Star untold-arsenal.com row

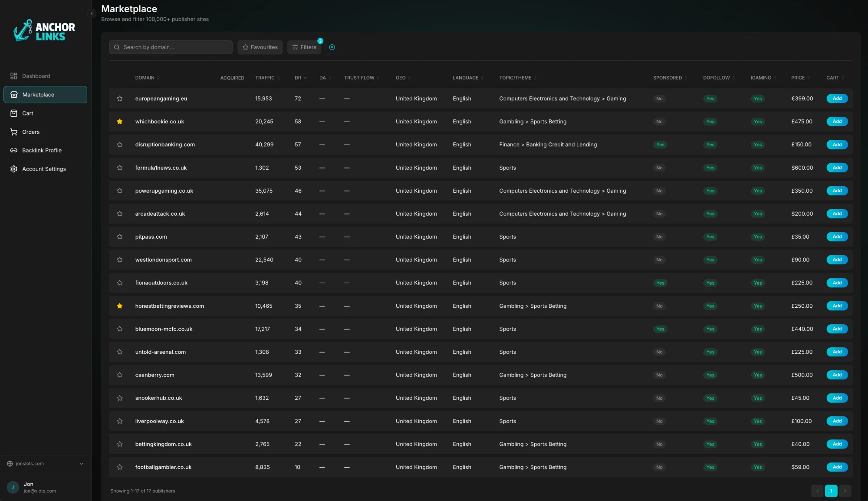[x=120, y=352]
